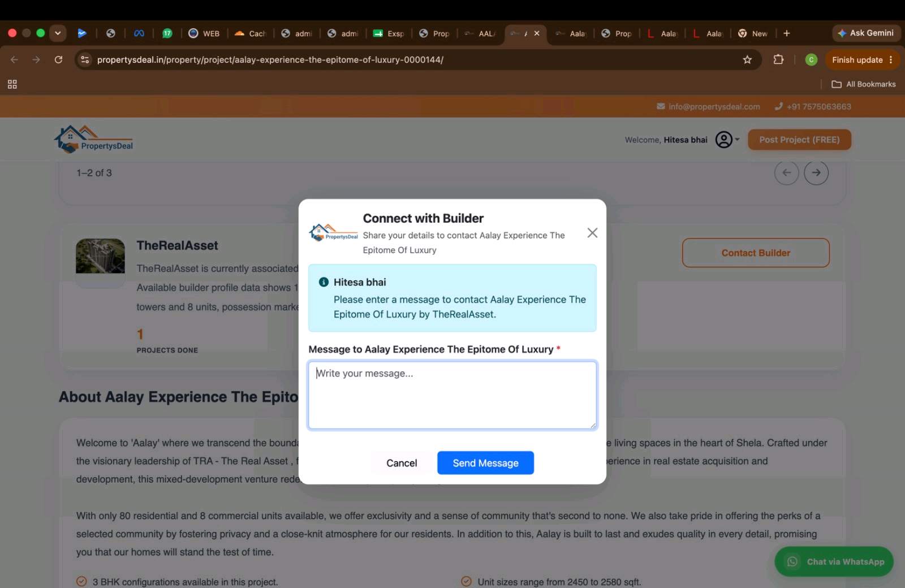Click the TheRealAsset builder thumbnail
This screenshot has height=588, width=905.
[x=100, y=256]
